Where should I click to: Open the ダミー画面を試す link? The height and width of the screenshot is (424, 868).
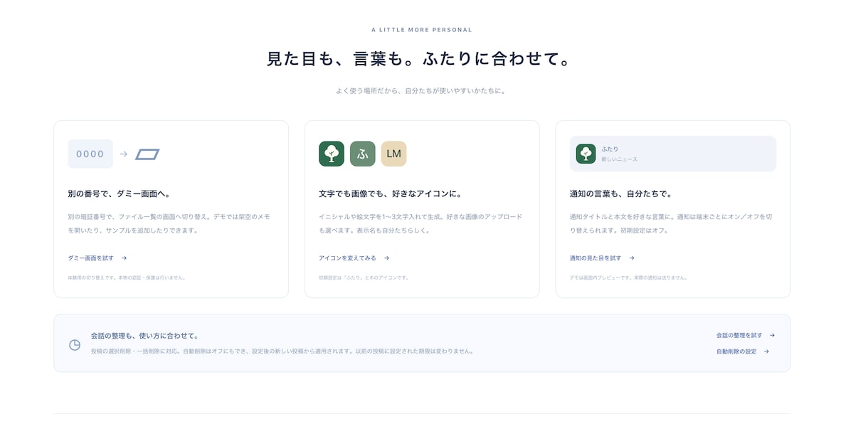pyautogui.click(x=97, y=258)
